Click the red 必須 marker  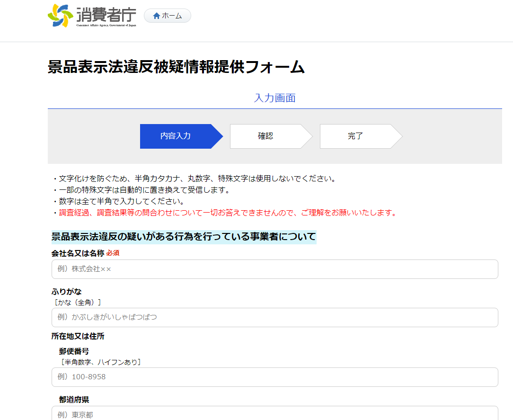[x=113, y=253]
